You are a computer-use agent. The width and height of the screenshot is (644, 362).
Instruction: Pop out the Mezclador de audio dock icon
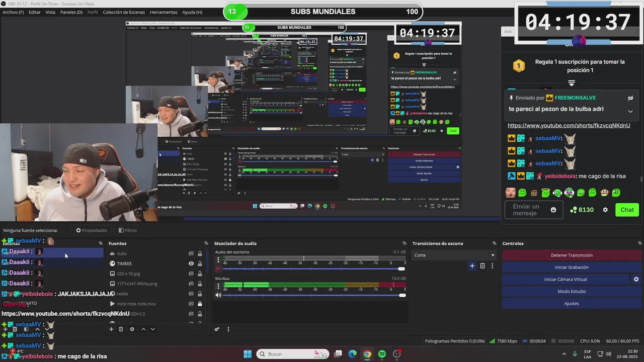tap(404, 243)
